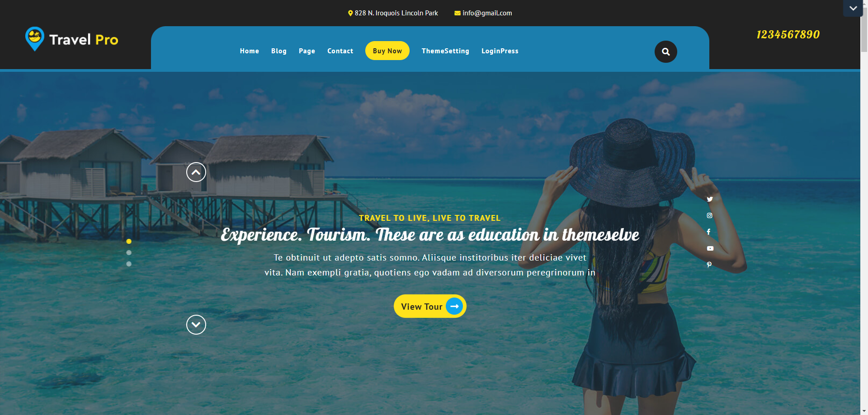Expand the top-right corner dropdown chevron
The height and width of the screenshot is (415, 868).
pos(853,8)
